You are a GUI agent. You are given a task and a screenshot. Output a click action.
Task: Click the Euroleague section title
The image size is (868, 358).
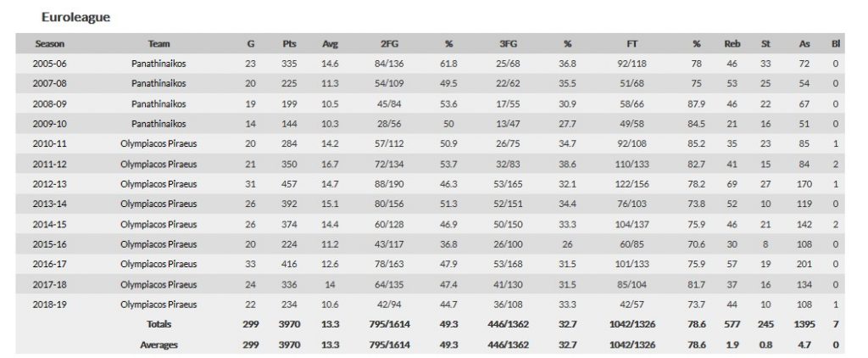pyautogui.click(x=75, y=16)
